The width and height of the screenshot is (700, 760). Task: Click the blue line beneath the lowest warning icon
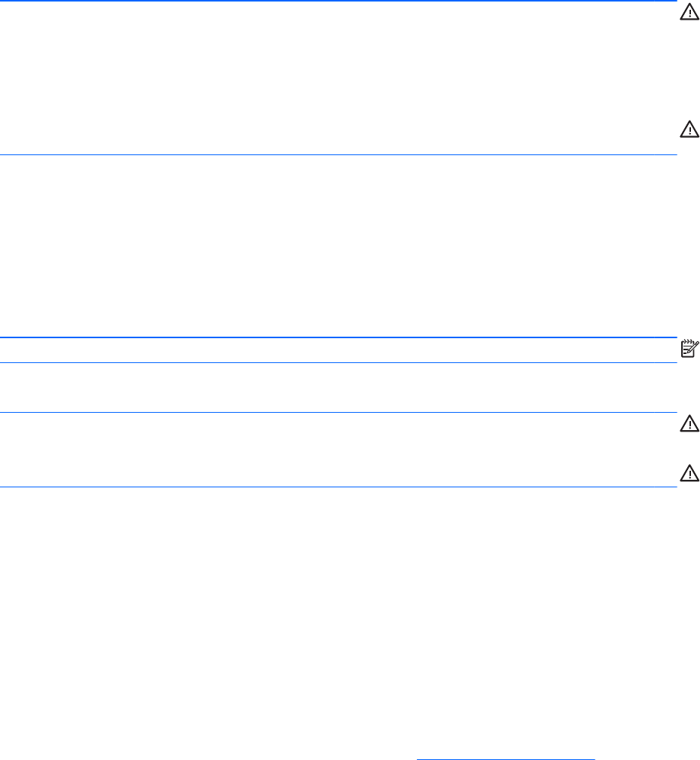point(339,487)
